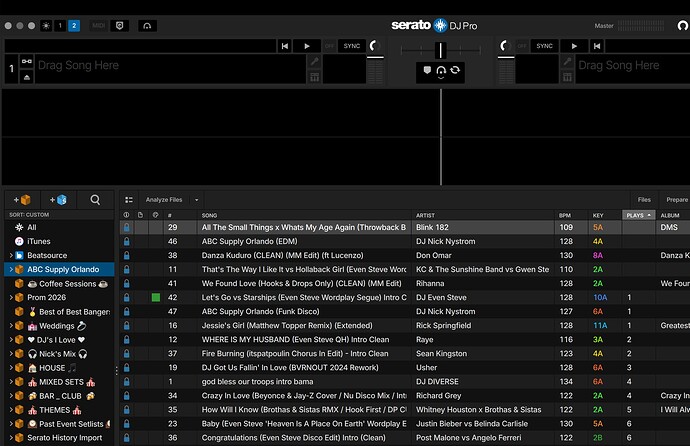Expand the MIXED SETS crate
690x446 pixels.
(11, 382)
